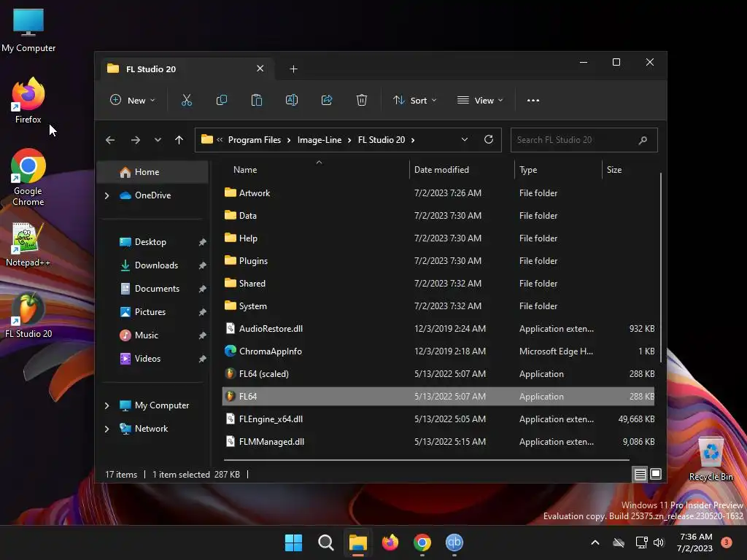Open the New dropdown menu
Viewport: 747px width, 560px height.
click(133, 101)
